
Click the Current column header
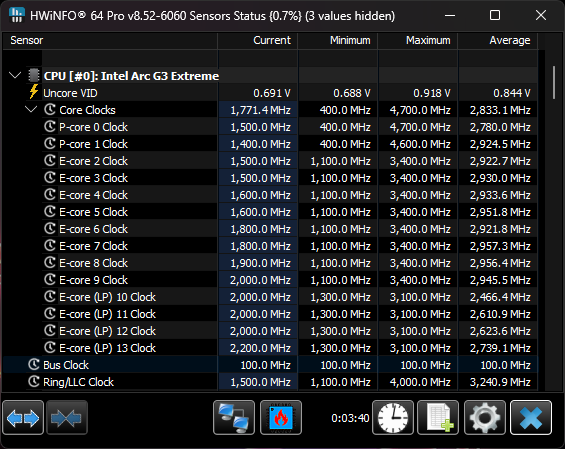[258, 40]
